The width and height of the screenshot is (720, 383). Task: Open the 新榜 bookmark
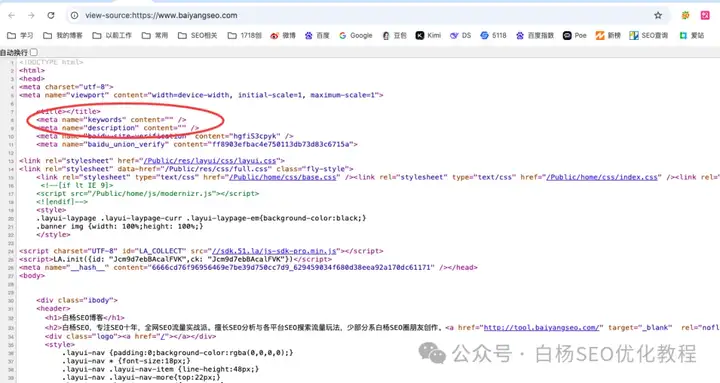608,35
